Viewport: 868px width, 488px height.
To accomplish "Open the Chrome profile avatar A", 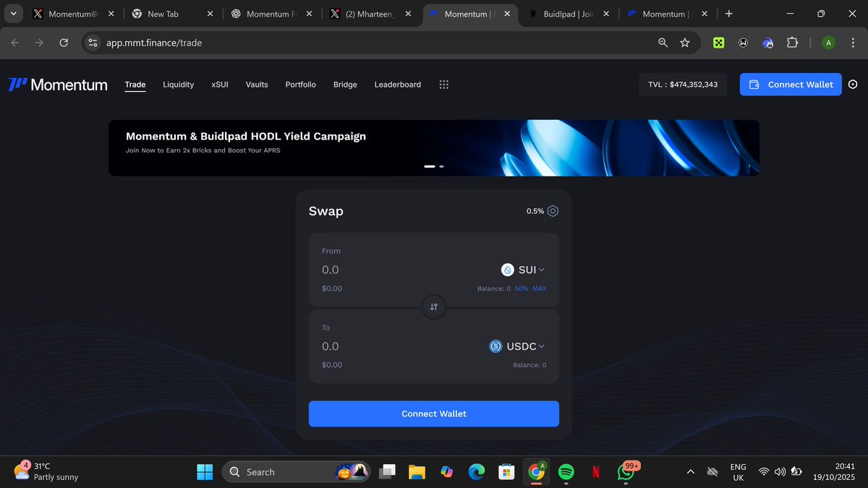I will [828, 43].
